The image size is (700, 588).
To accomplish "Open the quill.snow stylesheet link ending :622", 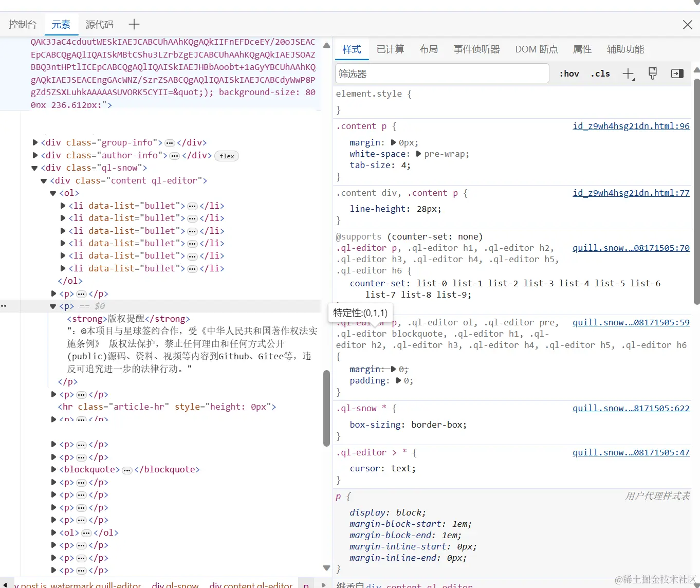I will tap(631, 409).
